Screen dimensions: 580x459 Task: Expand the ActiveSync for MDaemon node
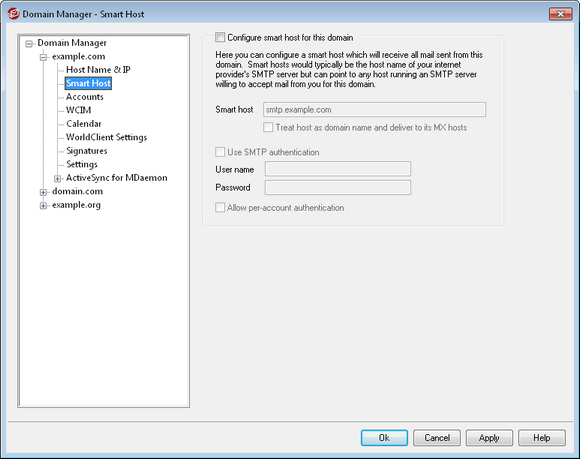[57, 179]
